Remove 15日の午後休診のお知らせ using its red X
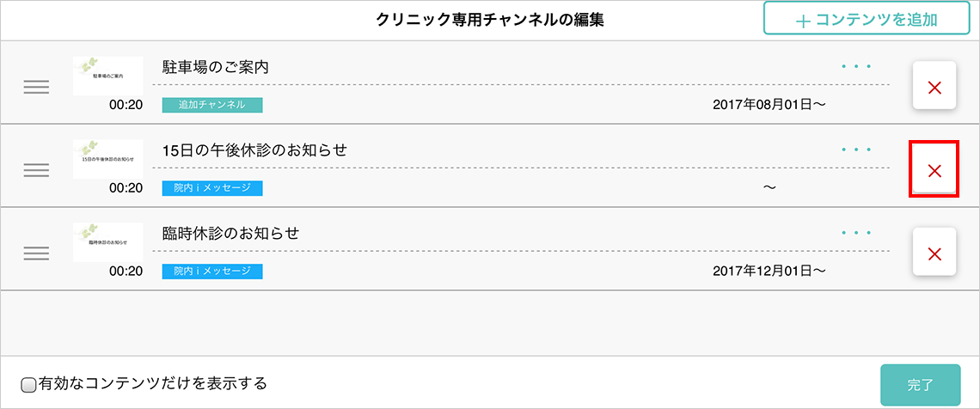The image size is (980, 409). click(934, 170)
